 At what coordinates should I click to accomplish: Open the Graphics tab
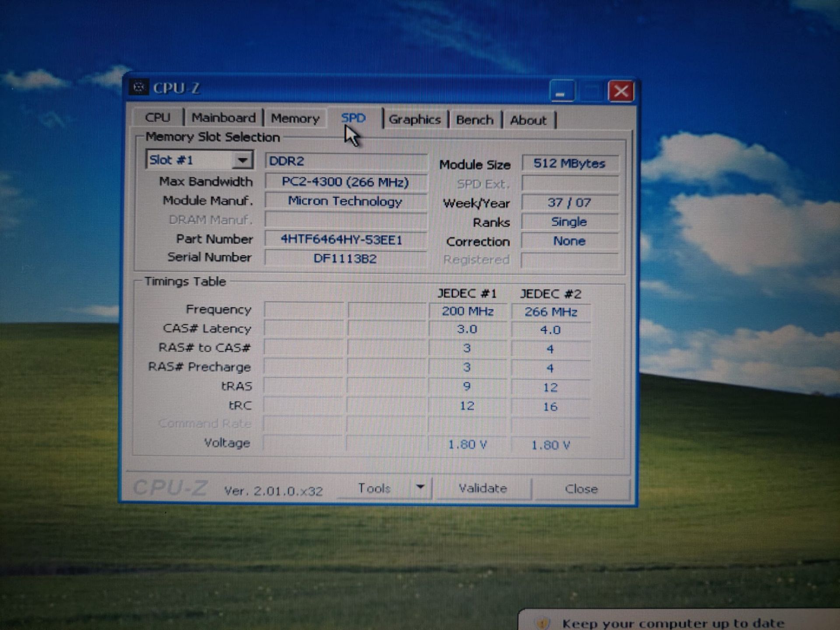(x=415, y=119)
